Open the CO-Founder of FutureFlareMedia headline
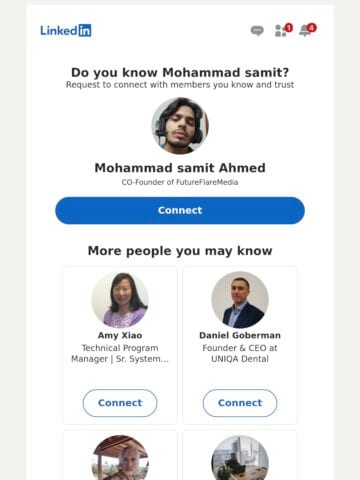Viewport: 360px width, 480px height. tap(180, 182)
